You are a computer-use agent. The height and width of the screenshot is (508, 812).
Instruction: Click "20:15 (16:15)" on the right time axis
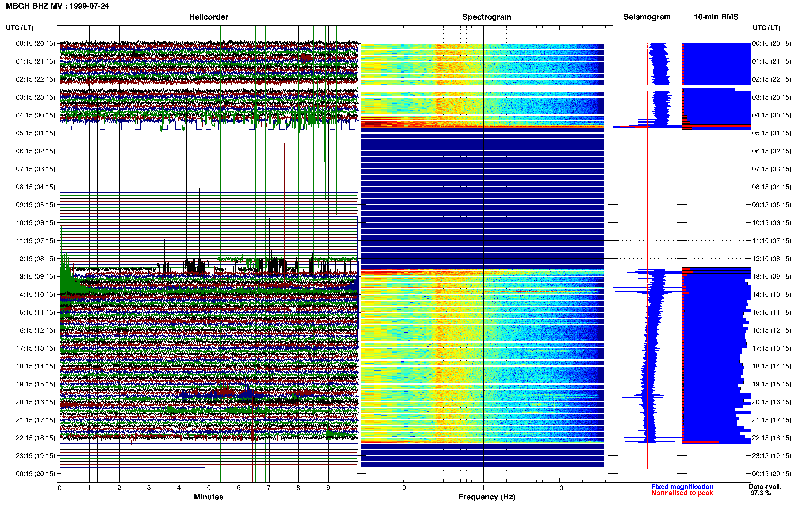[772, 402]
